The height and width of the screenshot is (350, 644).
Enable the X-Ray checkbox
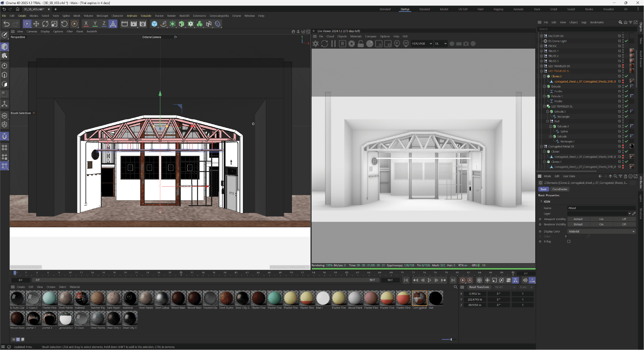pyautogui.click(x=569, y=241)
